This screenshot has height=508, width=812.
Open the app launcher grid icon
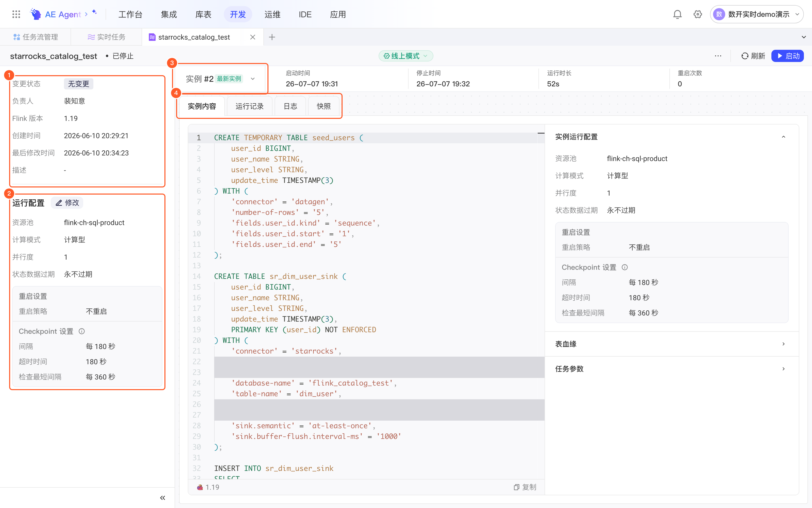point(16,14)
